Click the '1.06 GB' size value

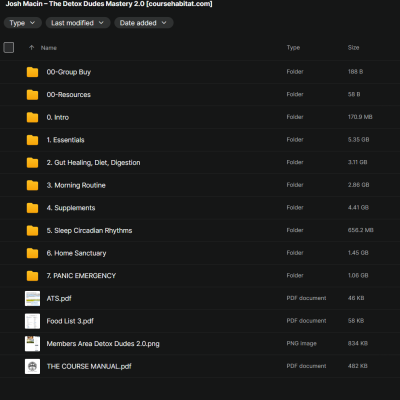click(358, 276)
